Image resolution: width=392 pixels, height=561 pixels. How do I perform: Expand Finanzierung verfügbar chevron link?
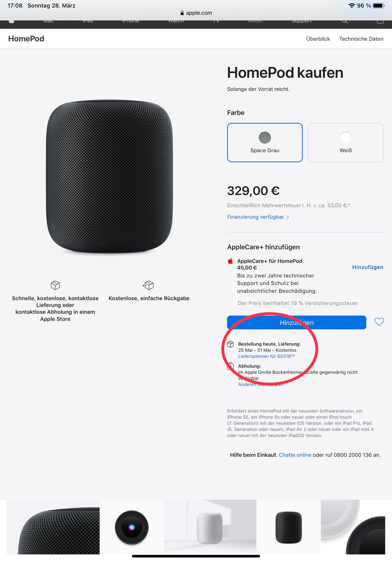tap(258, 217)
